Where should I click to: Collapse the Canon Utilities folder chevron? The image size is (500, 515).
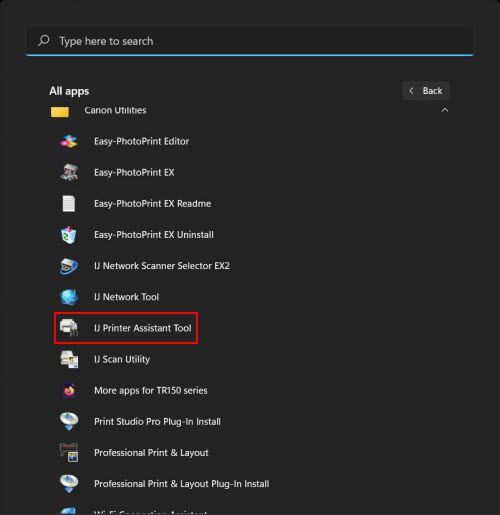coord(445,110)
